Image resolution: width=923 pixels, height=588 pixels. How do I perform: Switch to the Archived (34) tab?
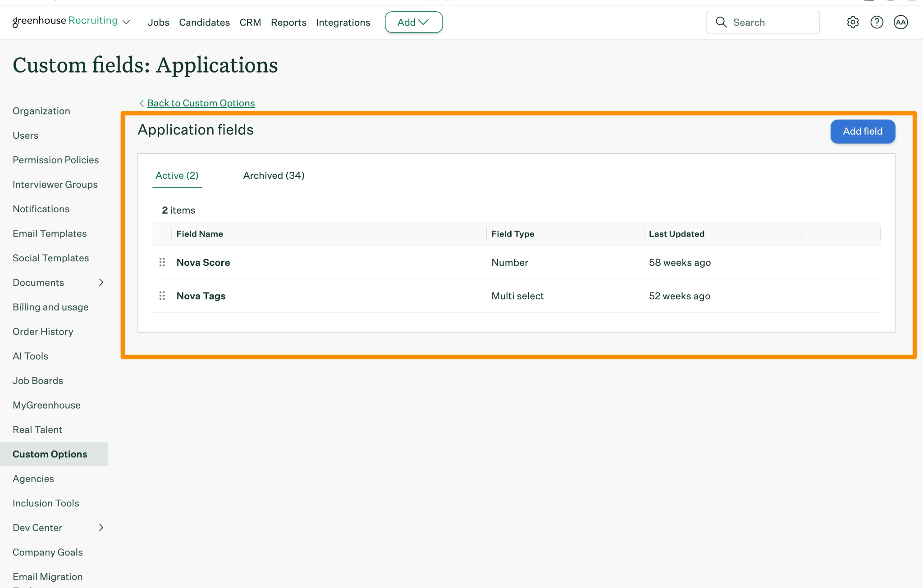[274, 175]
